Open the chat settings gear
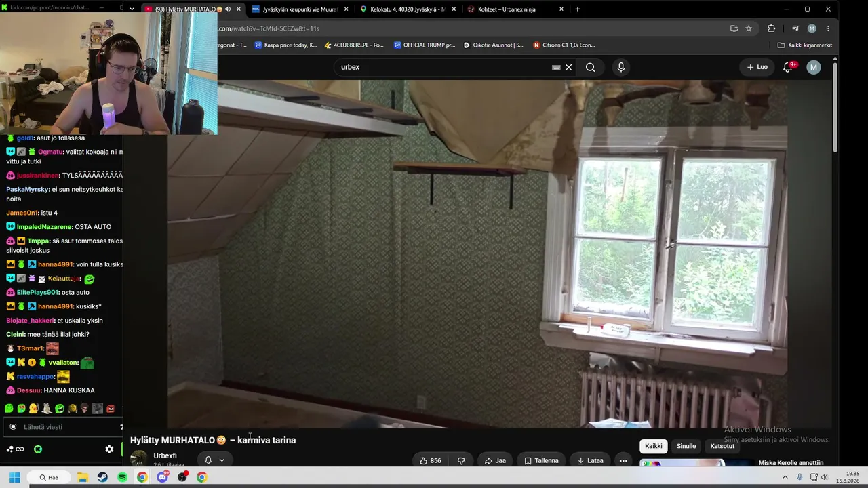868x488 pixels. (109, 449)
